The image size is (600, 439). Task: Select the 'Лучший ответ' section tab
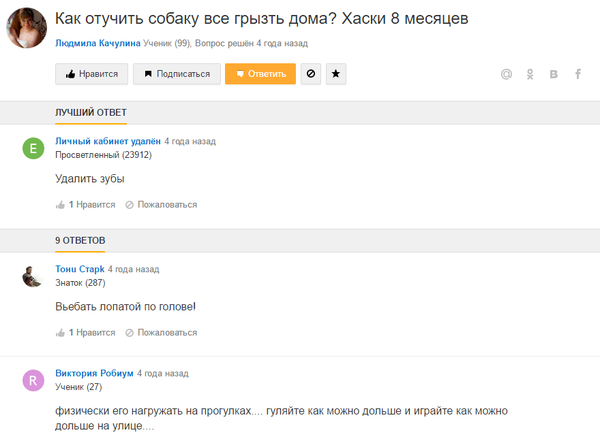pos(90,112)
